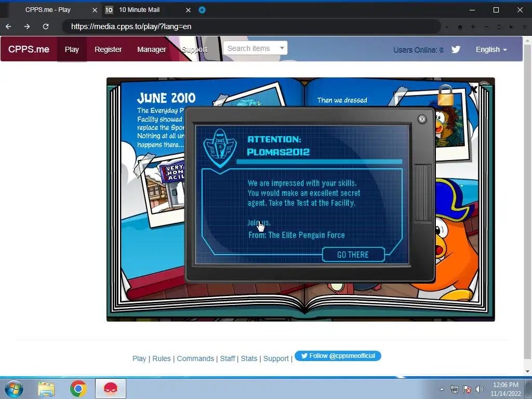Screen dimensions: 532x399
Task: Open the Action Center flag icon
Action: [x=467, y=389]
